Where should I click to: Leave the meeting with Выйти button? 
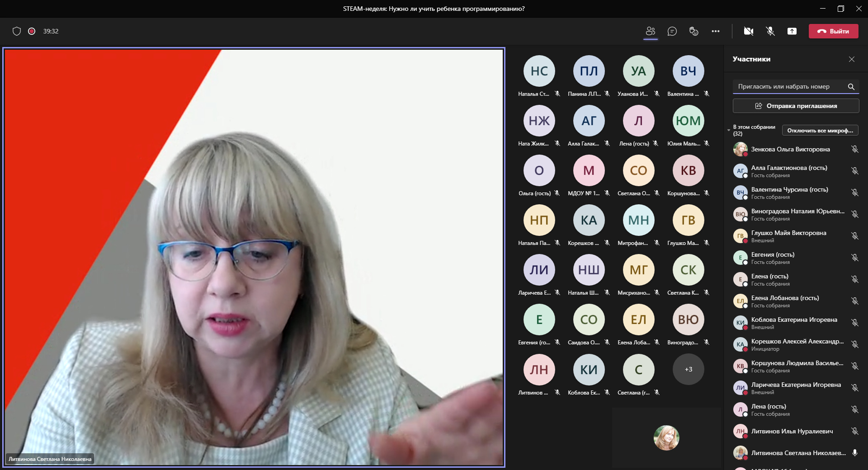tap(833, 31)
